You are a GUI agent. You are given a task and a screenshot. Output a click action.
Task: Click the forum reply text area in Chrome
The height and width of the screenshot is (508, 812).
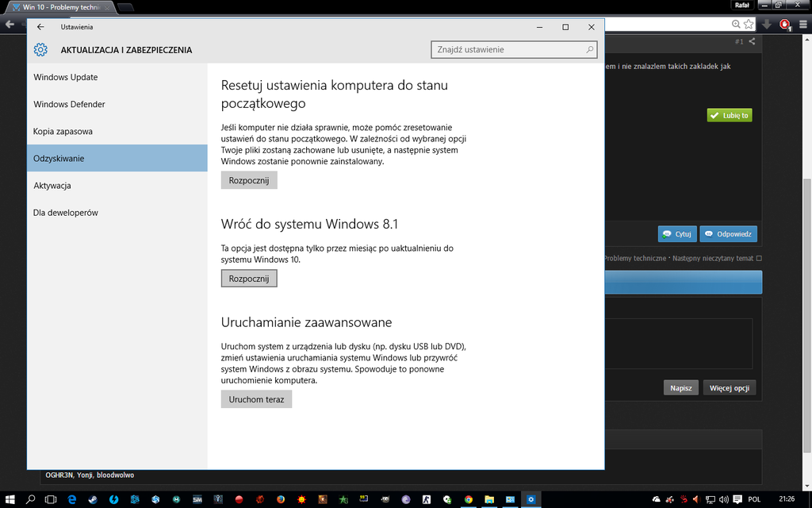coord(679,343)
